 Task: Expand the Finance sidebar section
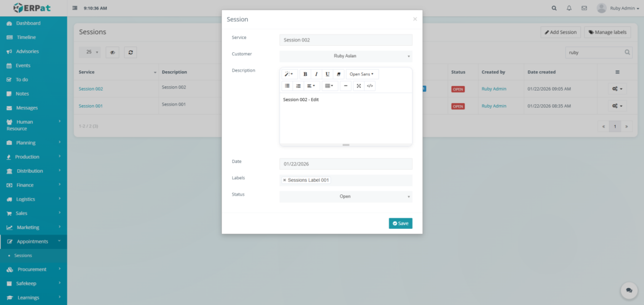point(34,185)
